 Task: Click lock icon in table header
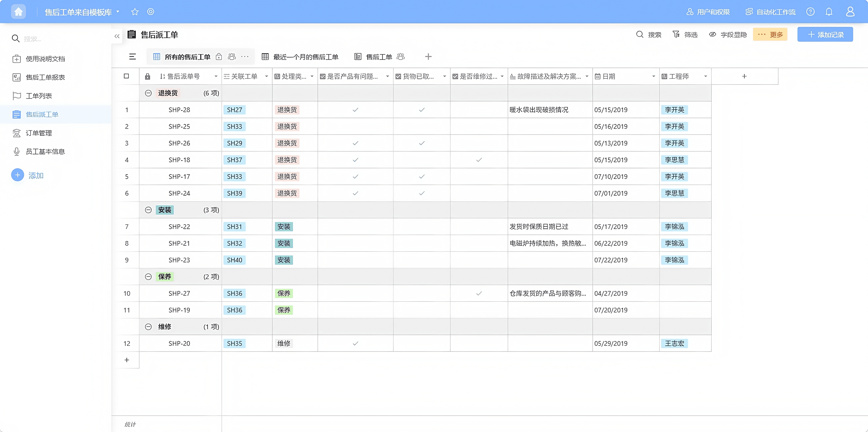coord(148,76)
